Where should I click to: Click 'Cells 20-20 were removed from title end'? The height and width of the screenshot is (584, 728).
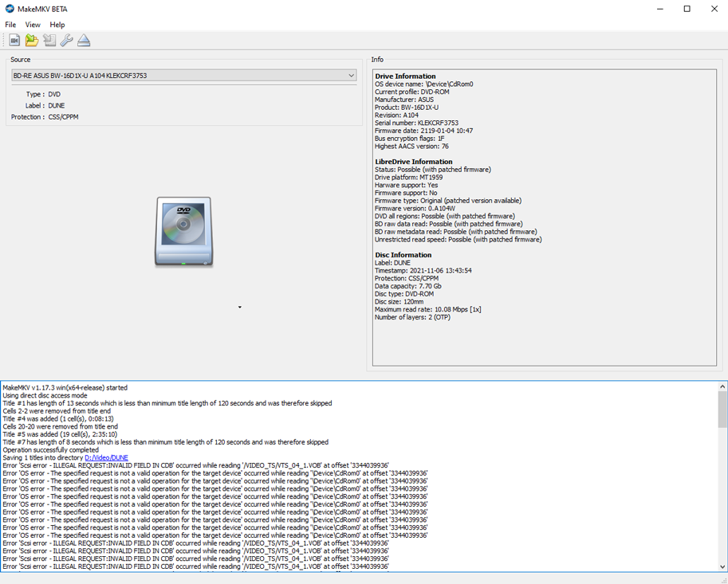(x=61, y=426)
